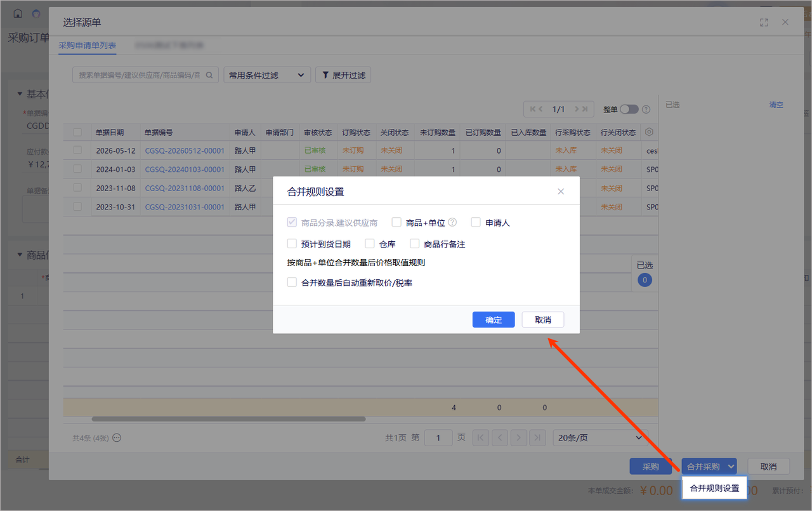Tick the 仓库 checkbox

pyautogui.click(x=370, y=243)
